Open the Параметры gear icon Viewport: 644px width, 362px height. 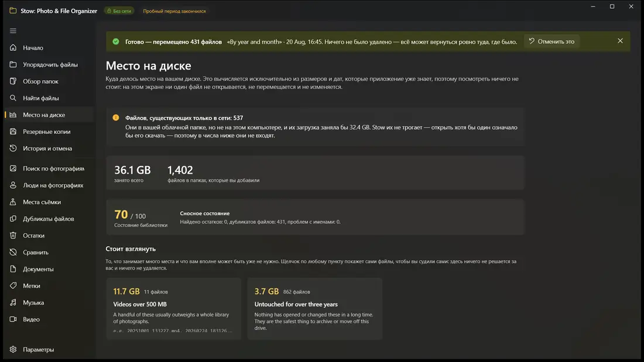tap(13, 349)
